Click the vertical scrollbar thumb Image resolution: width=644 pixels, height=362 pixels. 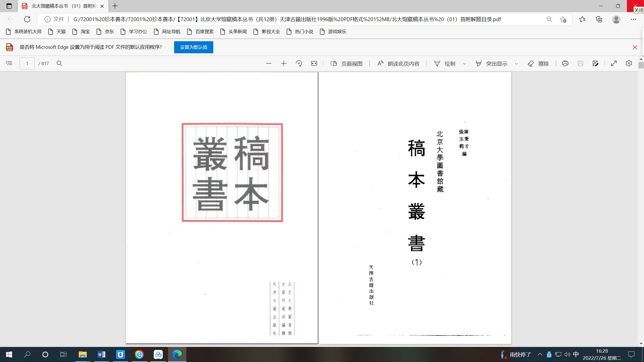point(641,65)
